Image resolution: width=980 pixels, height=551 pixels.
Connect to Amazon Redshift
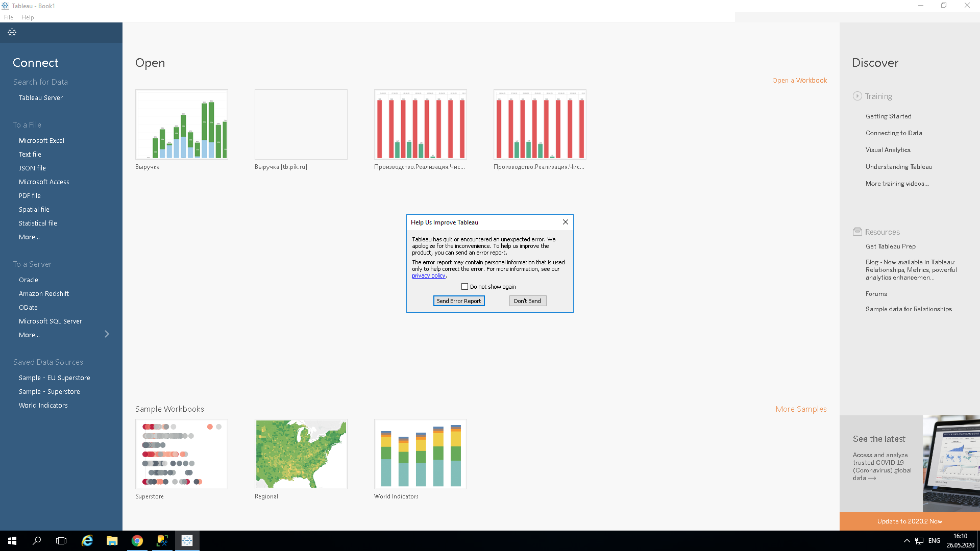(44, 294)
